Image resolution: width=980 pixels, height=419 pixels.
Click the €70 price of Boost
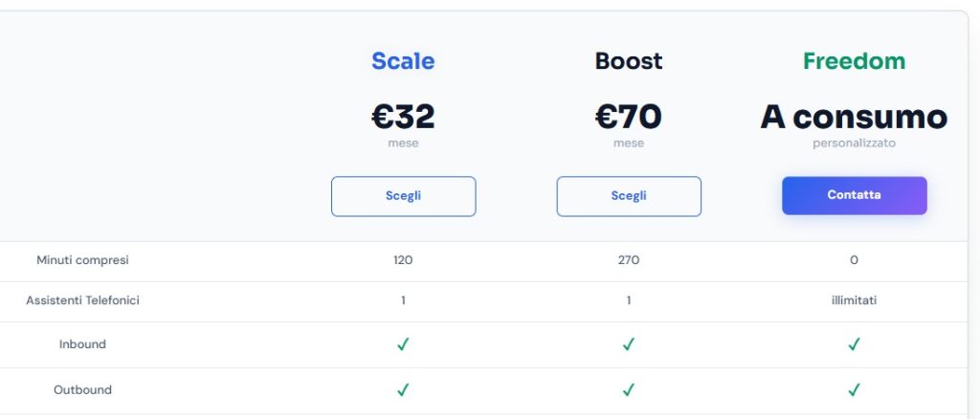(629, 117)
